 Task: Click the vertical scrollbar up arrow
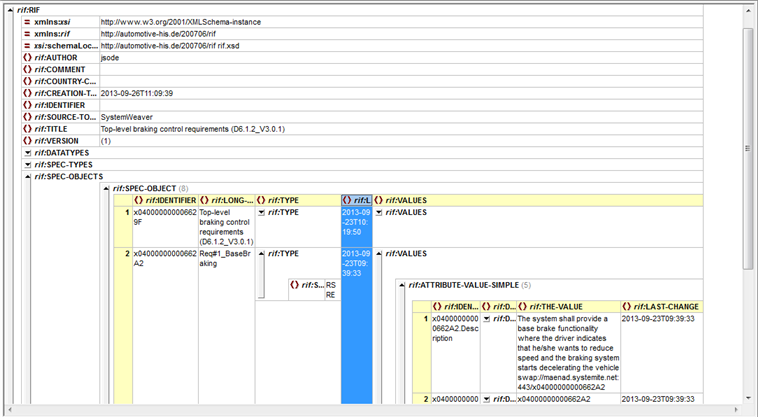748,11
